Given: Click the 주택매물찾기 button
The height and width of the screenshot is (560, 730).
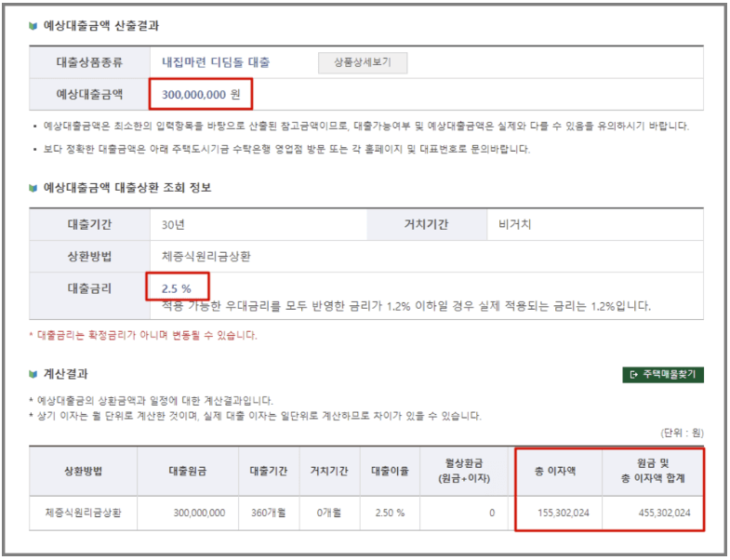Looking at the screenshot, I should (x=663, y=375).
